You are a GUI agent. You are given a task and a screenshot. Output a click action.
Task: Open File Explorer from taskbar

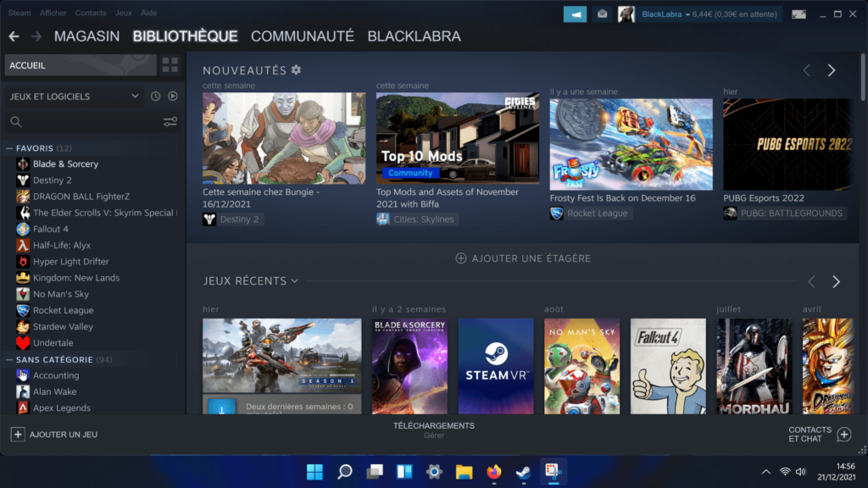(x=464, y=471)
